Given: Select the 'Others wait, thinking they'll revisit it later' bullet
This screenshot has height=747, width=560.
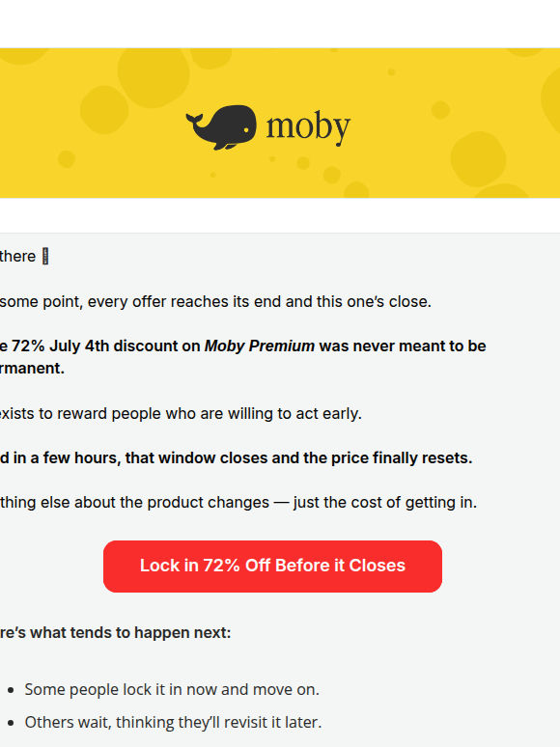Looking at the screenshot, I should [174, 722].
